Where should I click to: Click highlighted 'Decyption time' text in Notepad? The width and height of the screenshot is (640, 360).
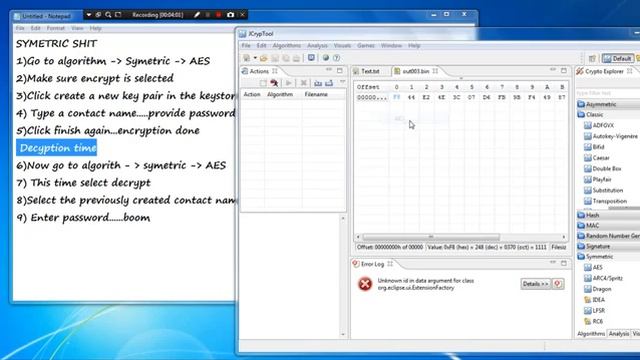tap(57, 148)
